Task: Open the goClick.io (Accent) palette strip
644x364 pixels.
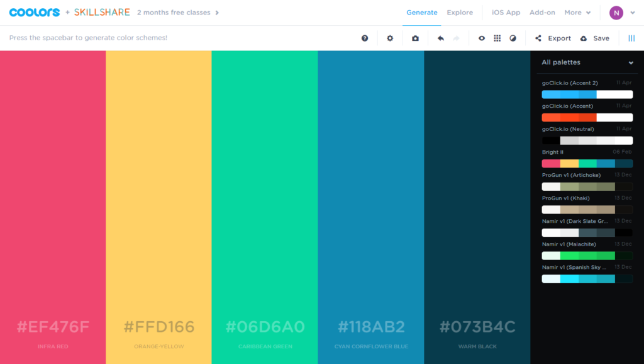Action: tap(587, 117)
